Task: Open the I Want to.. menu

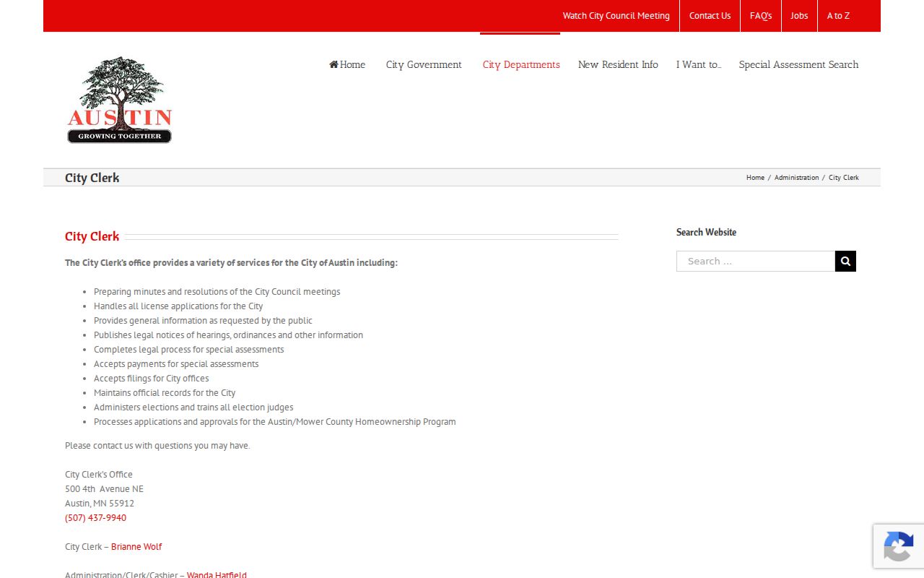Action: tap(699, 64)
